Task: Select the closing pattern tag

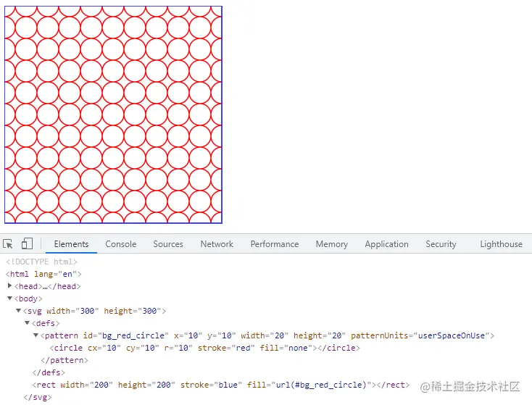Action: tap(65, 360)
